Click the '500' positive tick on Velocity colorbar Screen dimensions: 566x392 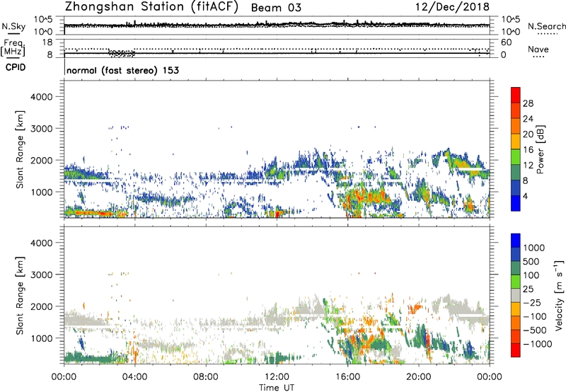click(x=531, y=261)
